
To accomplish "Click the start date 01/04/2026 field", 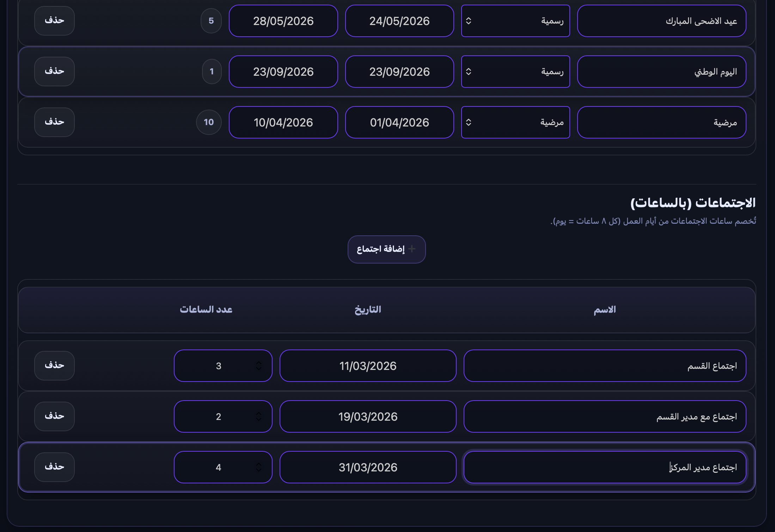I will point(399,122).
